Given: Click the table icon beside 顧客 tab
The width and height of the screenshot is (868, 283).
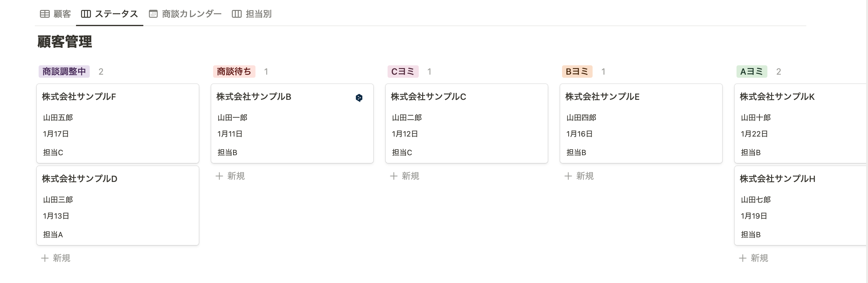Looking at the screenshot, I should tap(45, 14).
